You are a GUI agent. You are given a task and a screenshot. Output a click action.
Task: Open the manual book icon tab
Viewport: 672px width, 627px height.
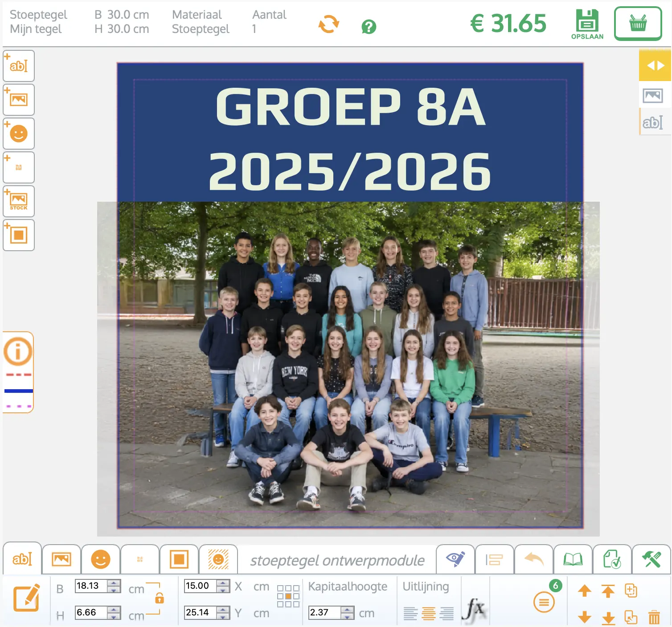(573, 559)
